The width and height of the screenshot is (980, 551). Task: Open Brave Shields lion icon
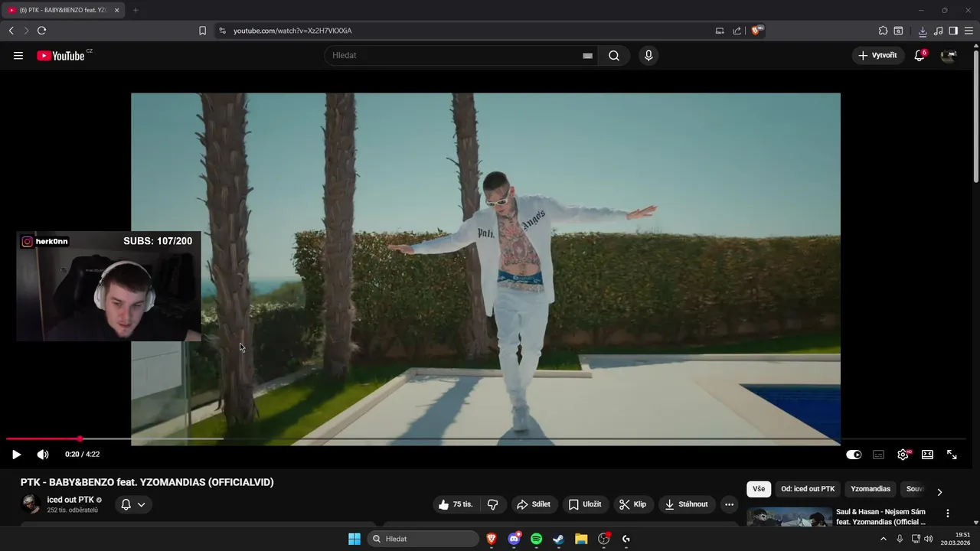tap(757, 31)
